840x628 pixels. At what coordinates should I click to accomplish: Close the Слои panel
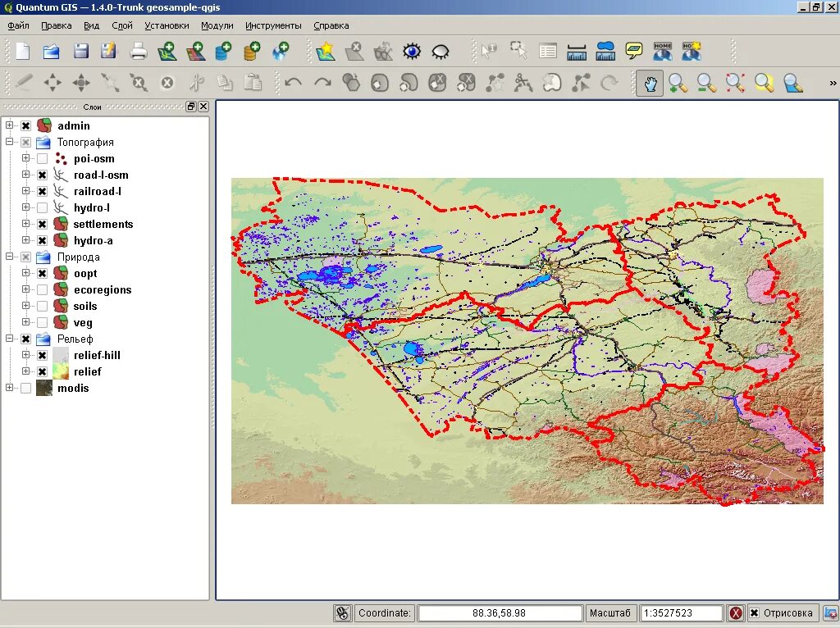click(x=203, y=107)
